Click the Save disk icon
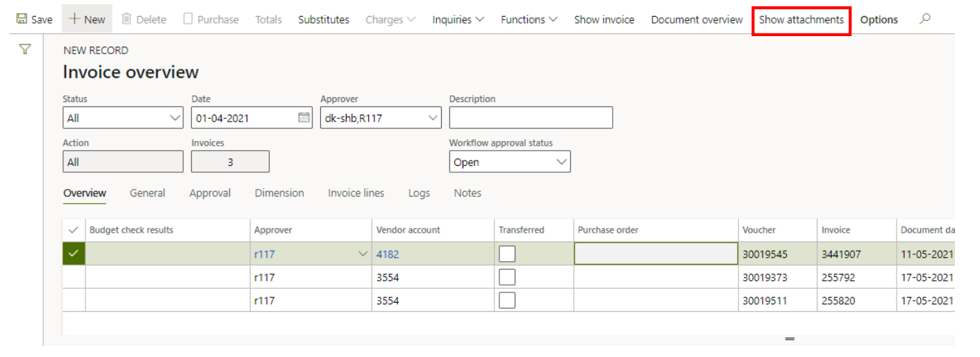The height and width of the screenshot is (357, 980). coord(22,19)
